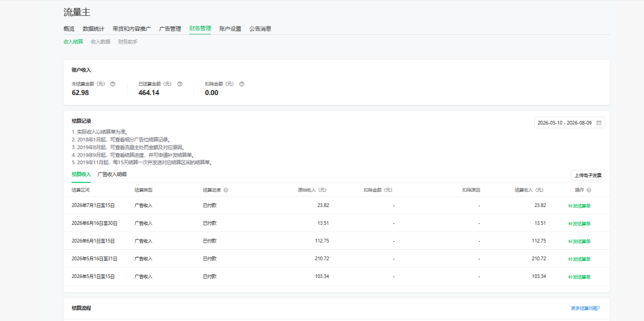Click the 结算区间 column header
Image resolution: width=644 pixels, height=321 pixels.
[81, 190]
